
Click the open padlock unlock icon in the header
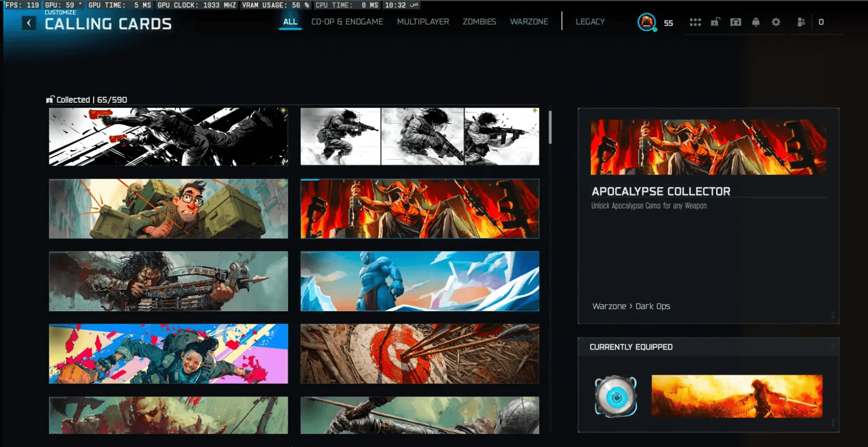pyautogui.click(x=715, y=22)
